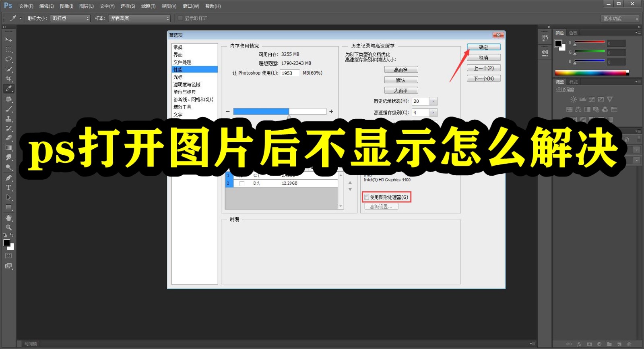This screenshot has width=644, height=349.
Task: Toggle Quick Mask mode icon
Action: [x=8, y=256]
